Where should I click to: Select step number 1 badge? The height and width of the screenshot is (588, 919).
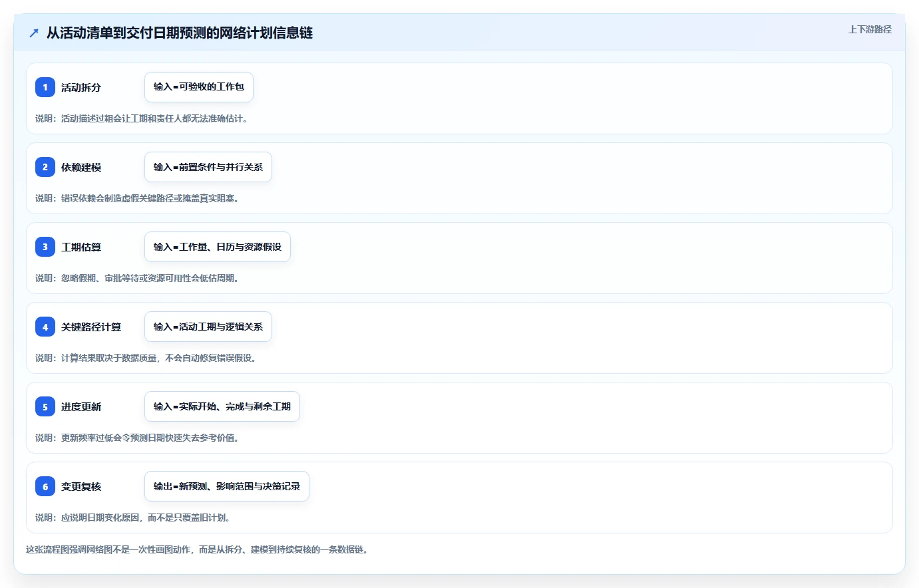[x=45, y=87]
